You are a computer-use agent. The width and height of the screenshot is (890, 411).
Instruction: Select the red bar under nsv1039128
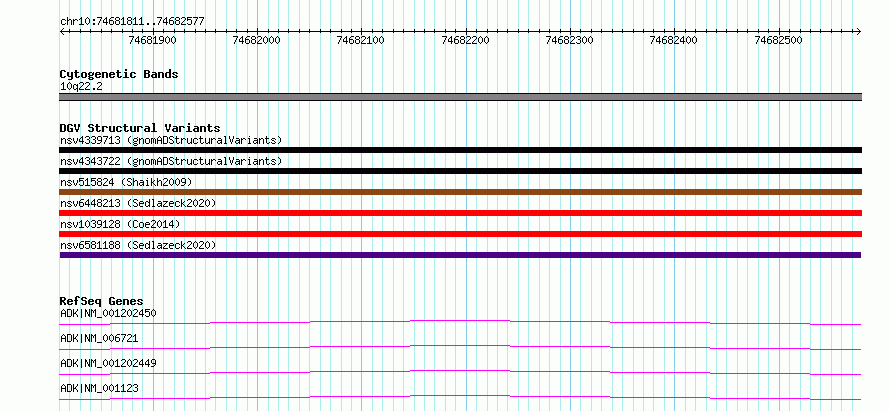460,234
